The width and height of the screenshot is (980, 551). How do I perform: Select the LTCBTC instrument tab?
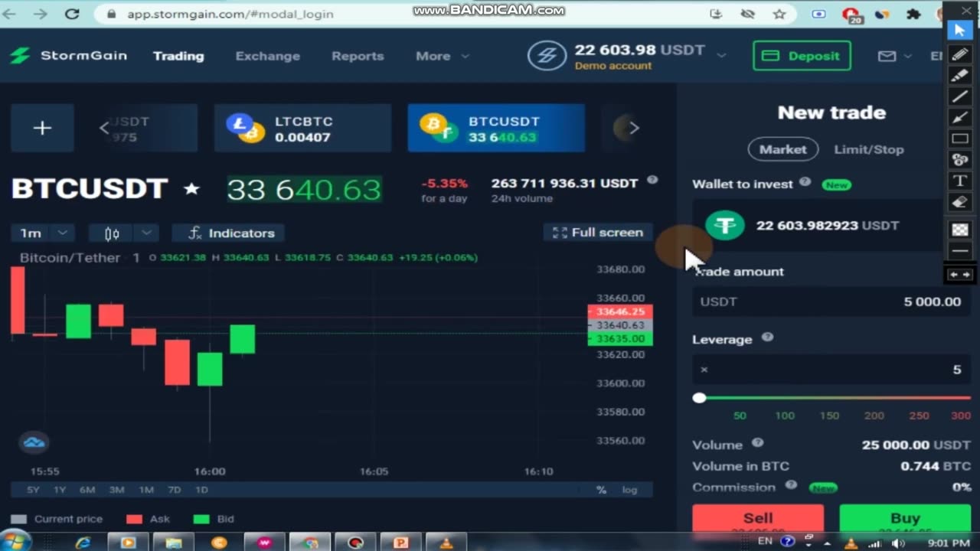coord(302,128)
